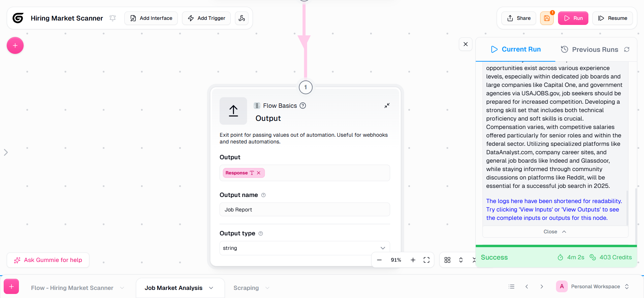The width and height of the screenshot is (644, 298).
Task: Click the fit-to-screen icon
Action: tap(427, 260)
